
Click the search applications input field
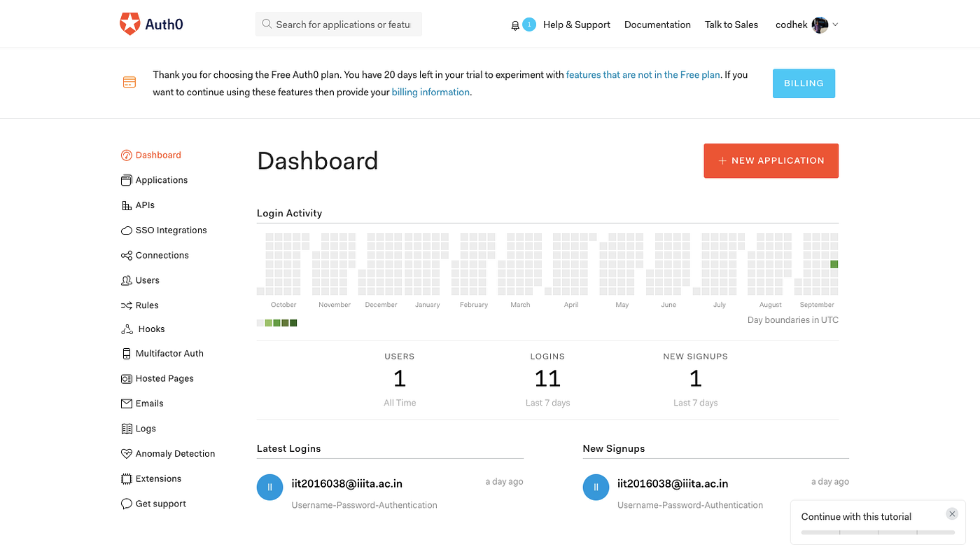(x=339, y=25)
